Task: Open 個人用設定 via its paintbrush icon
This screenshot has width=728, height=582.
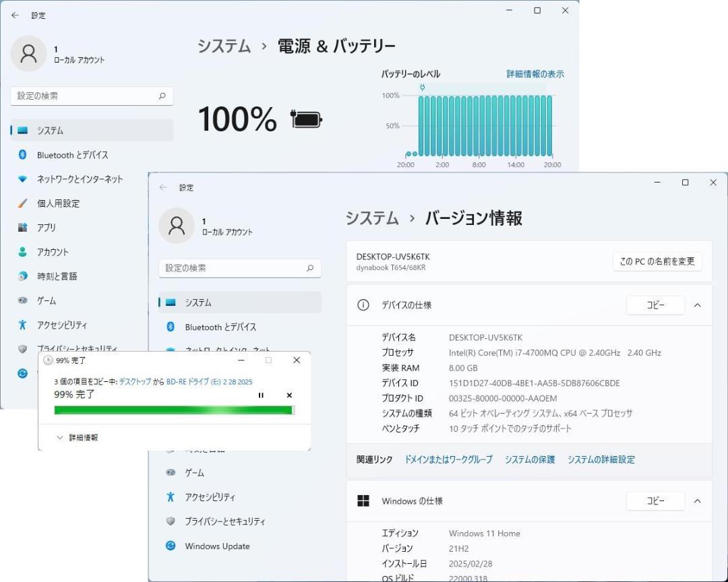Action: click(x=22, y=203)
